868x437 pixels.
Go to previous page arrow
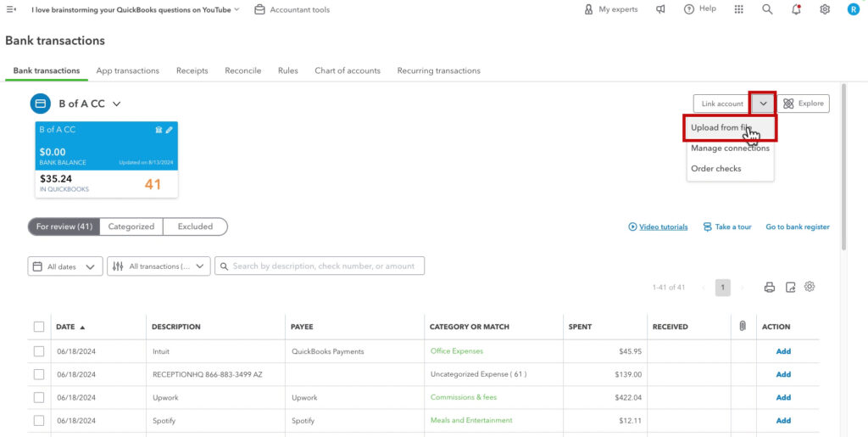[x=704, y=288]
